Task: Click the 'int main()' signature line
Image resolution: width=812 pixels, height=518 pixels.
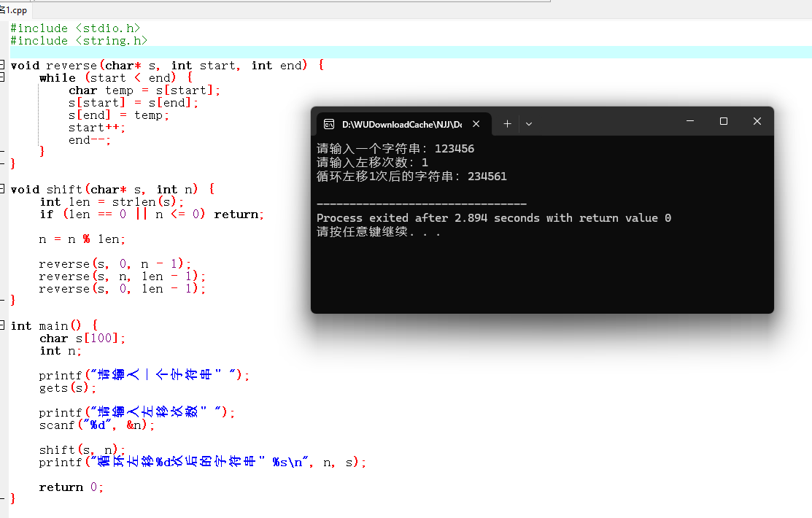Action: (x=46, y=325)
